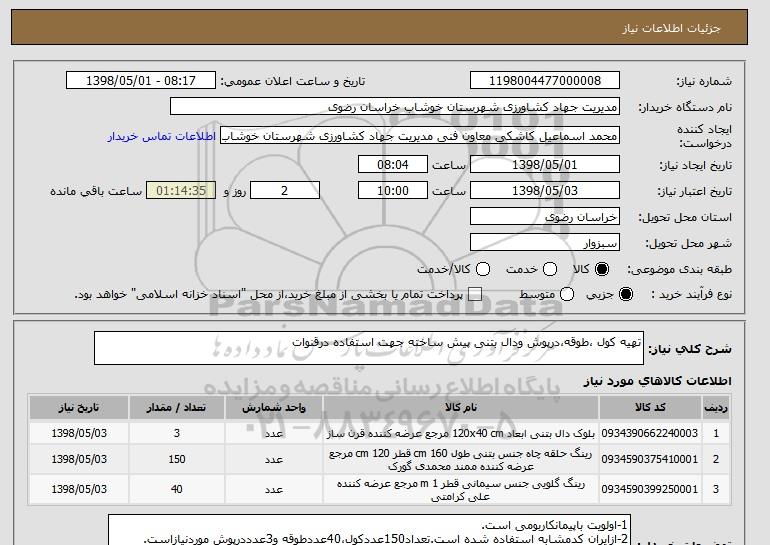Image resolution: width=770 pixels, height=545 pixels.
Task: Choose the جزیی purchase process radio
Action: [x=626, y=295]
